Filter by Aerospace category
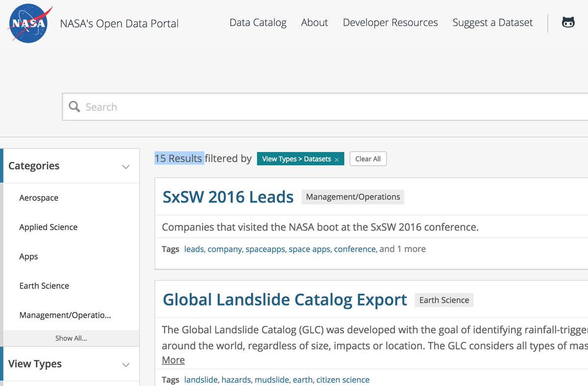The height and width of the screenshot is (386, 588). (x=39, y=198)
